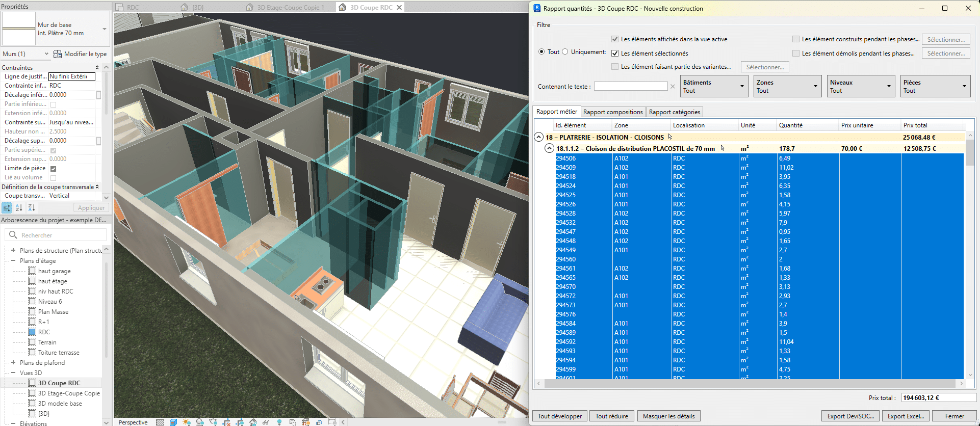This screenshot has height=426, width=980.
Task: Sort properties alphabetically A to Z
Action: [x=19, y=208]
